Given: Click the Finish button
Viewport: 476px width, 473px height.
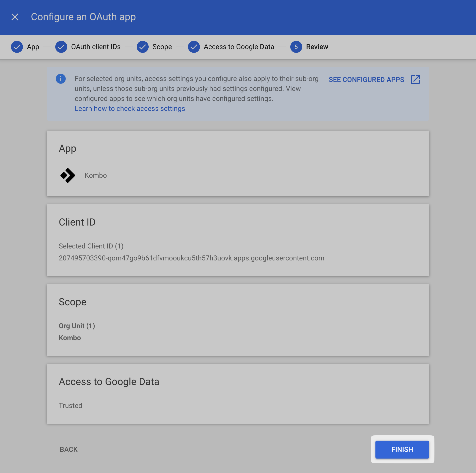Looking at the screenshot, I should click(402, 449).
